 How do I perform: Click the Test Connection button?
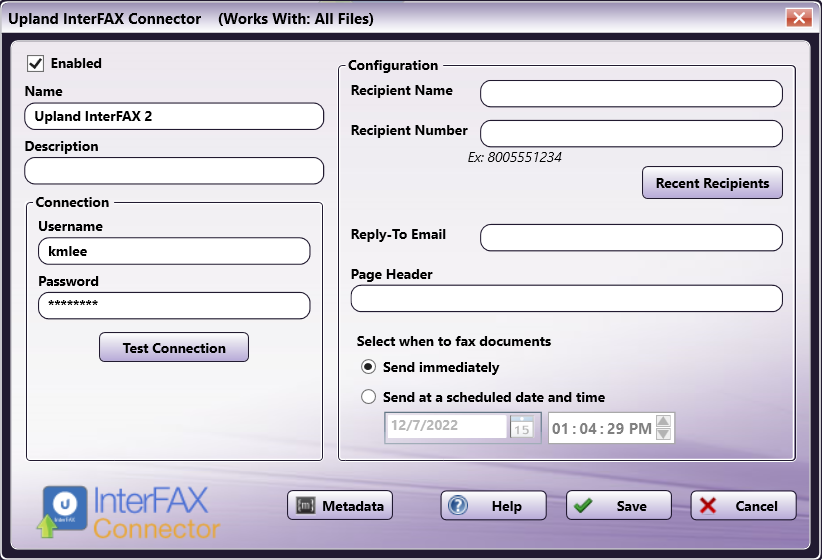coord(174,347)
